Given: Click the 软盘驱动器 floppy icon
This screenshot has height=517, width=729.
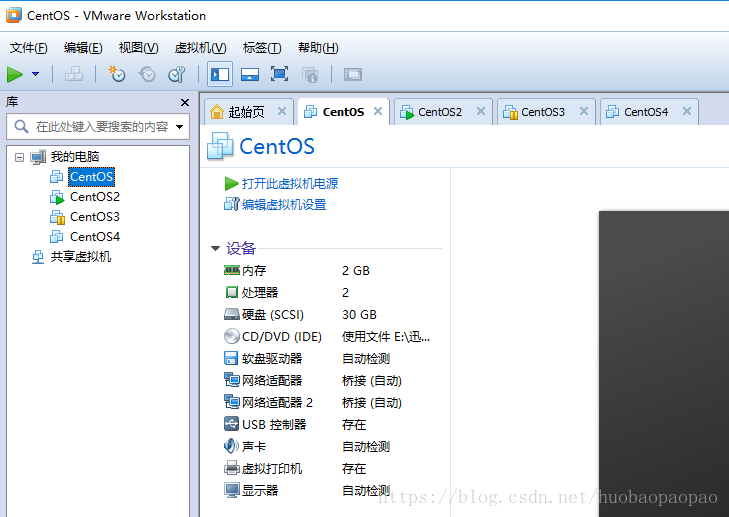Looking at the screenshot, I should (x=231, y=358).
